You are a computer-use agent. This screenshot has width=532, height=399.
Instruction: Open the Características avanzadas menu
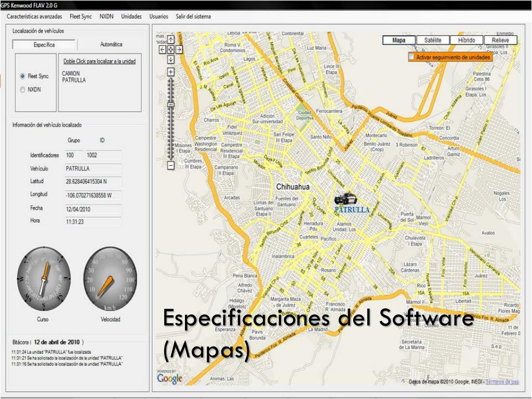coord(34,16)
